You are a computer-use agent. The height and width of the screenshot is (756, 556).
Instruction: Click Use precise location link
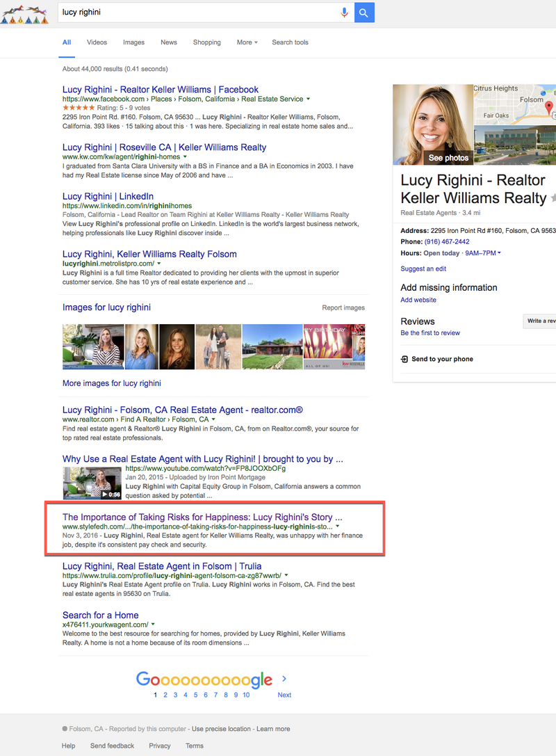221,729
